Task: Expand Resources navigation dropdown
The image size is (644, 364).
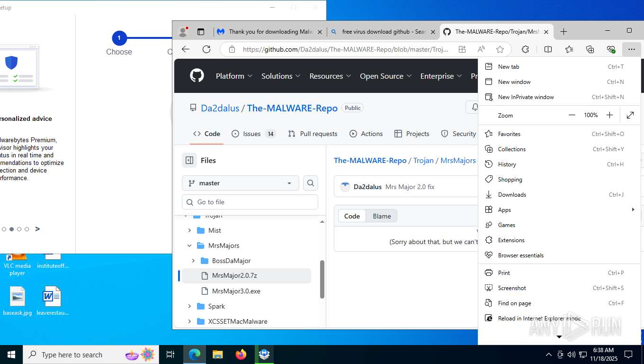Action: (x=330, y=76)
